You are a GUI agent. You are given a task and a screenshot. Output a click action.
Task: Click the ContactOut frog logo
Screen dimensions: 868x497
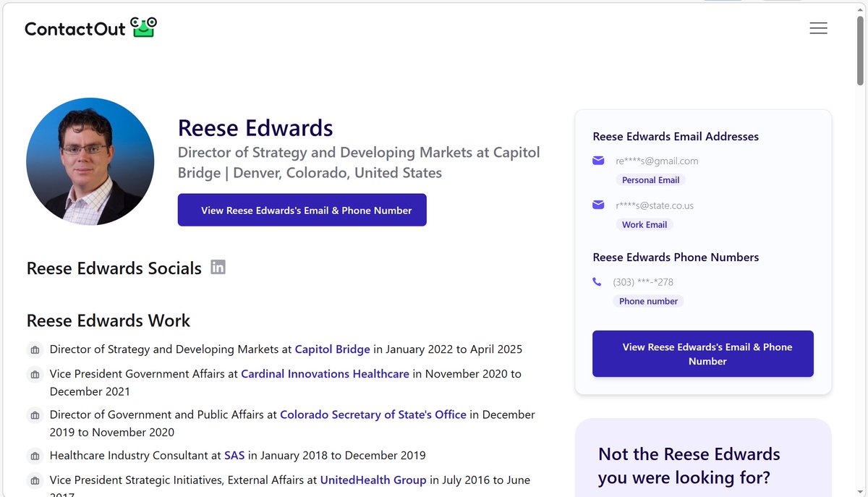(143, 27)
